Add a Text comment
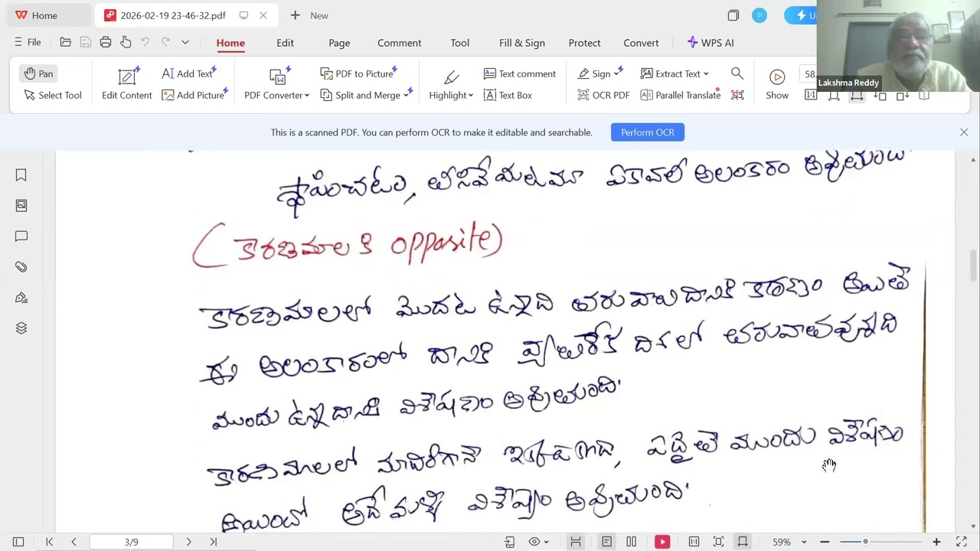This screenshot has width=980, height=551. [520, 73]
